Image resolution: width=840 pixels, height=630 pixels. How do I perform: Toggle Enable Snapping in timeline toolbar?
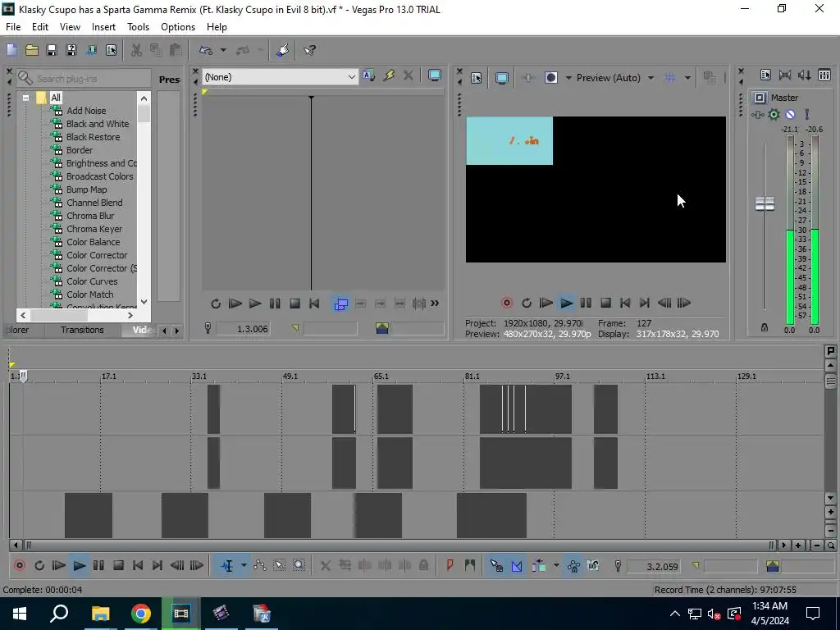496,565
